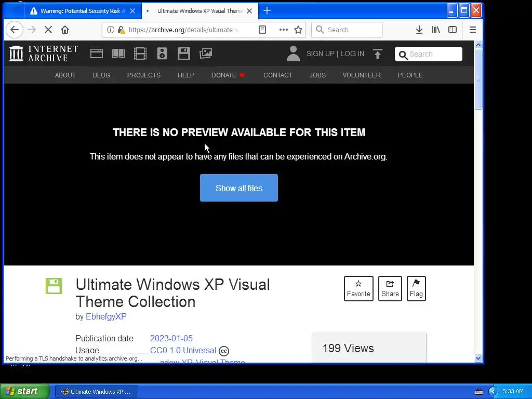
Task: Open the DONATE menu item
Action: click(x=228, y=75)
